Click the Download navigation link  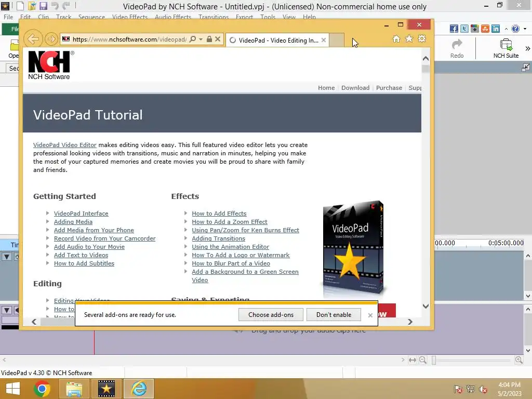pyautogui.click(x=355, y=88)
